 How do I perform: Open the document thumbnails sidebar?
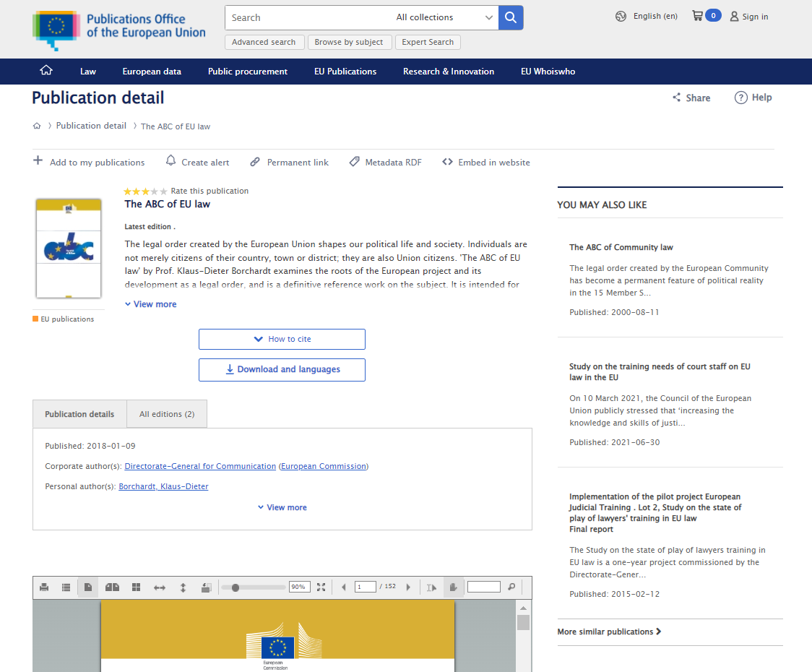(x=66, y=587)
